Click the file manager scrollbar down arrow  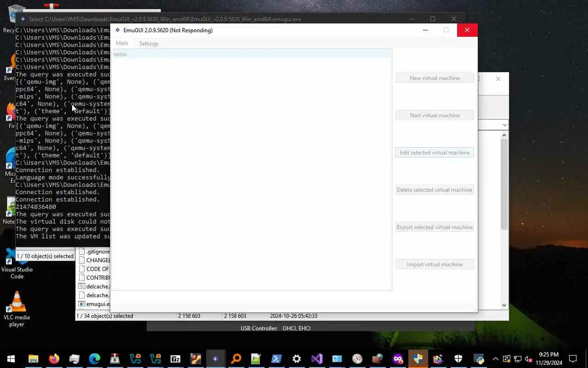[504, 305]
